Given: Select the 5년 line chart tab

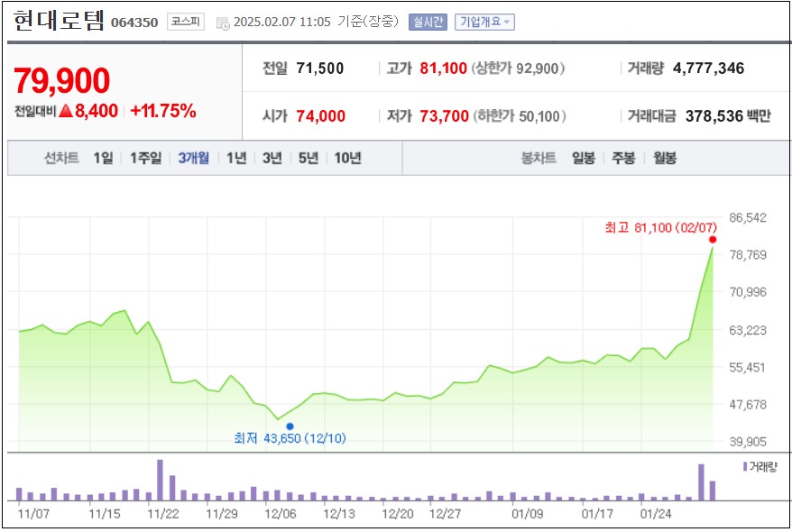Looking at the screenshot, I should tap(309, 158).
